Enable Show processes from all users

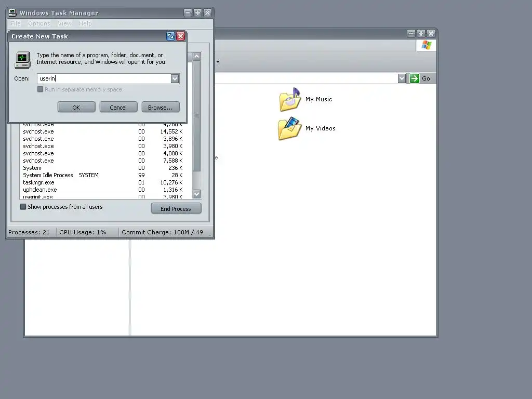[23, 207]
